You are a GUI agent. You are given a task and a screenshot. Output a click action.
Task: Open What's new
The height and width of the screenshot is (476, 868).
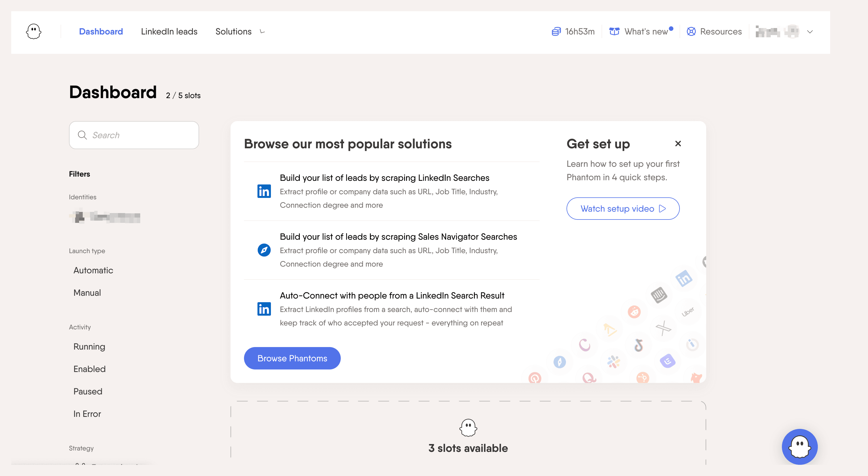point(646,31)
